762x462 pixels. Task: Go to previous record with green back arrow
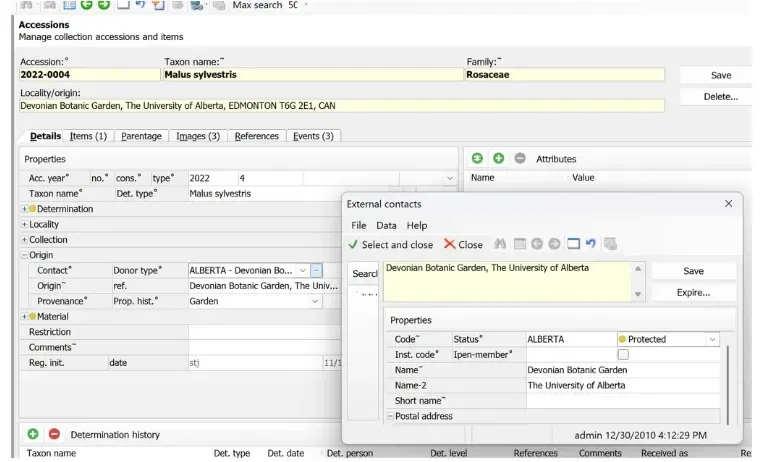(87, 5)
